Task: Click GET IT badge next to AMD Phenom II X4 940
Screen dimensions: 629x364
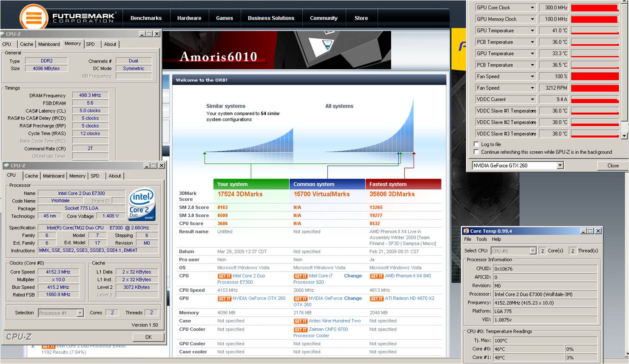Action: pyautogui.click(x=376, y=276)
